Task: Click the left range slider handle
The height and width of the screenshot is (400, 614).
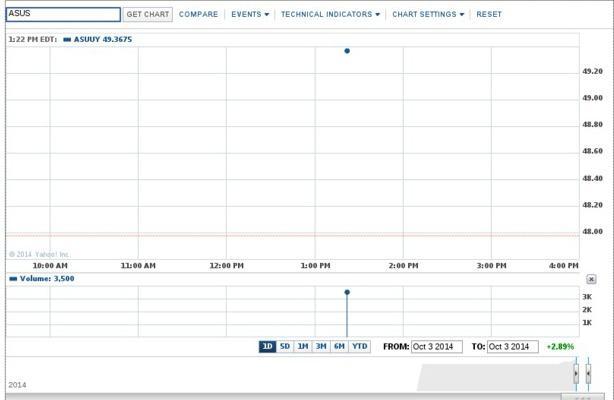Action: tap(576, 374)
